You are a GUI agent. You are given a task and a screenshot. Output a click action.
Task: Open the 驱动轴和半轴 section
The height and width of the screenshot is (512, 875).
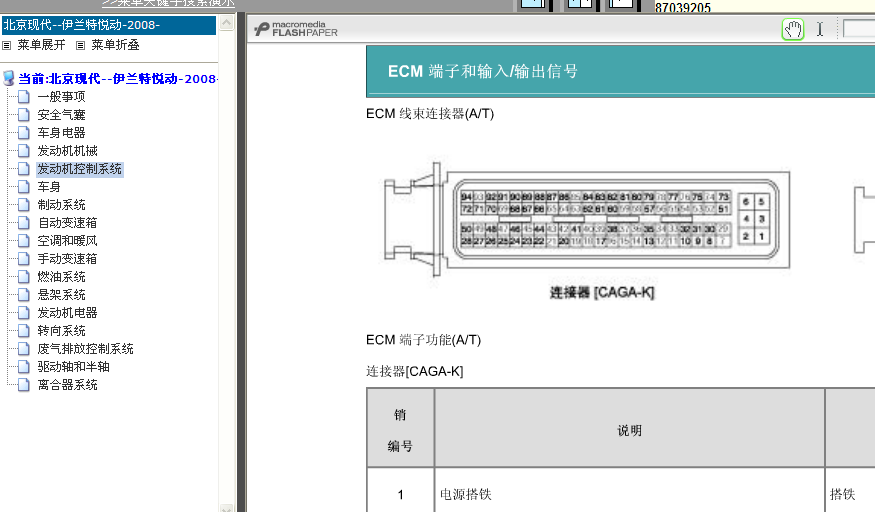74,366
